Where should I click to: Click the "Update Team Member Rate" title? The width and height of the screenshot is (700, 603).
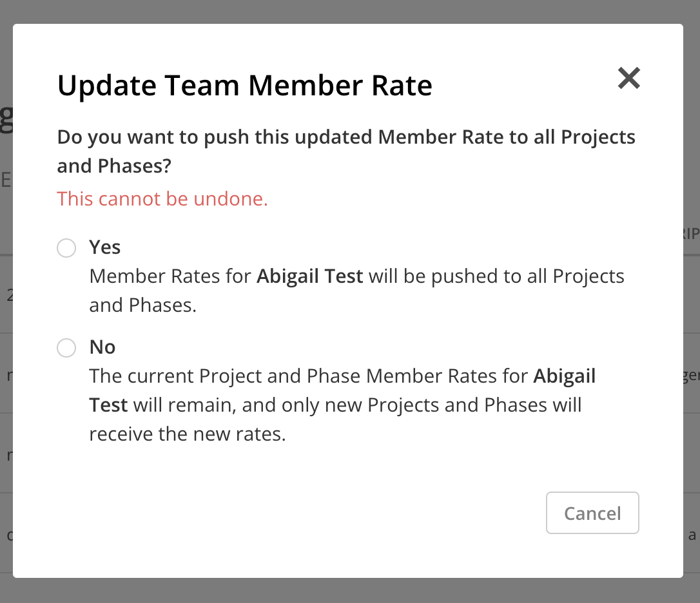[x=245, y=86]
